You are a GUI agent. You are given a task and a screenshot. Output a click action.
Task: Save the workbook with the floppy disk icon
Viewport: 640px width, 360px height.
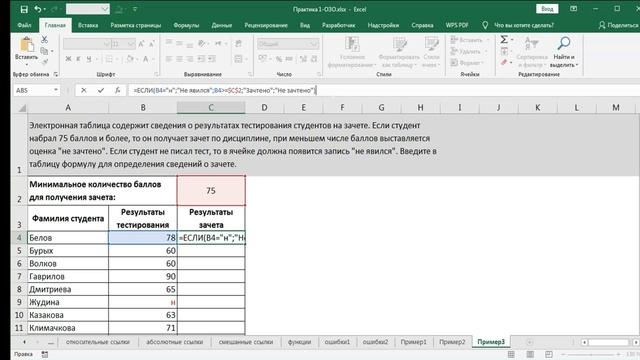[24, 9]
